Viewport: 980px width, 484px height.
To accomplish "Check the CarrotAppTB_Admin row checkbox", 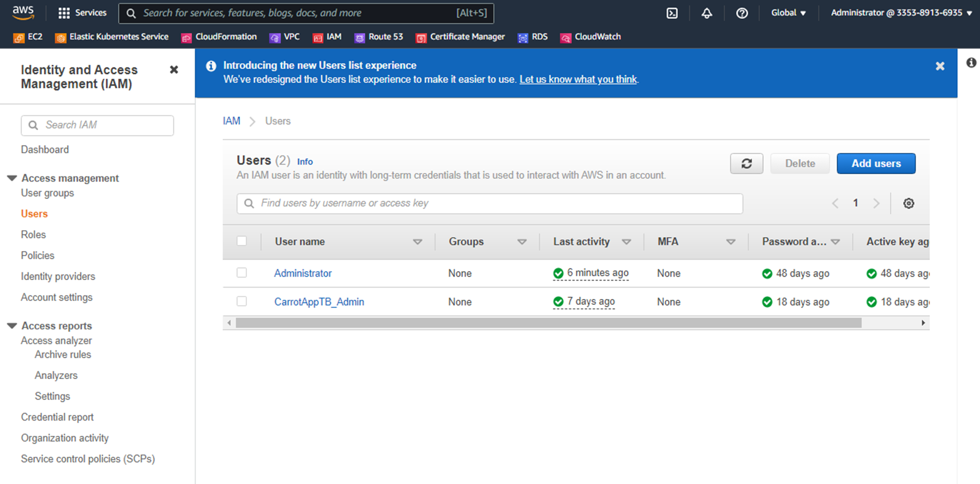I will (242, 301).
